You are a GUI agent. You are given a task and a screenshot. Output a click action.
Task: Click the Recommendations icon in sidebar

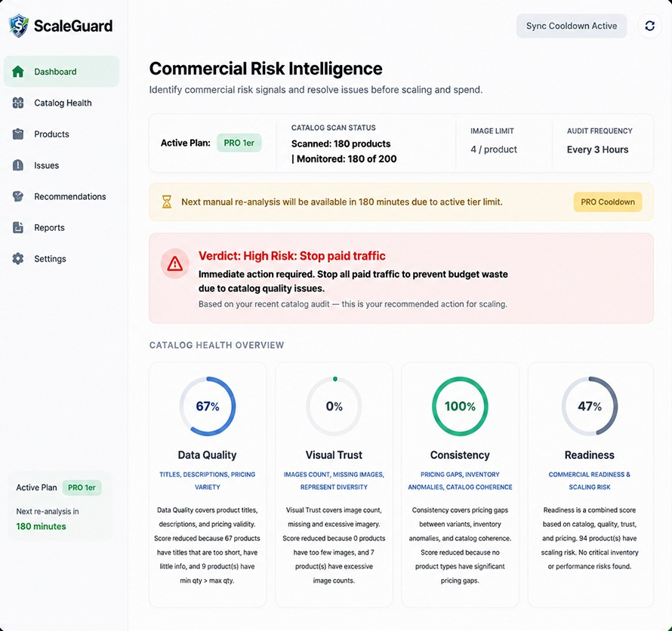(x=18, y=197)
